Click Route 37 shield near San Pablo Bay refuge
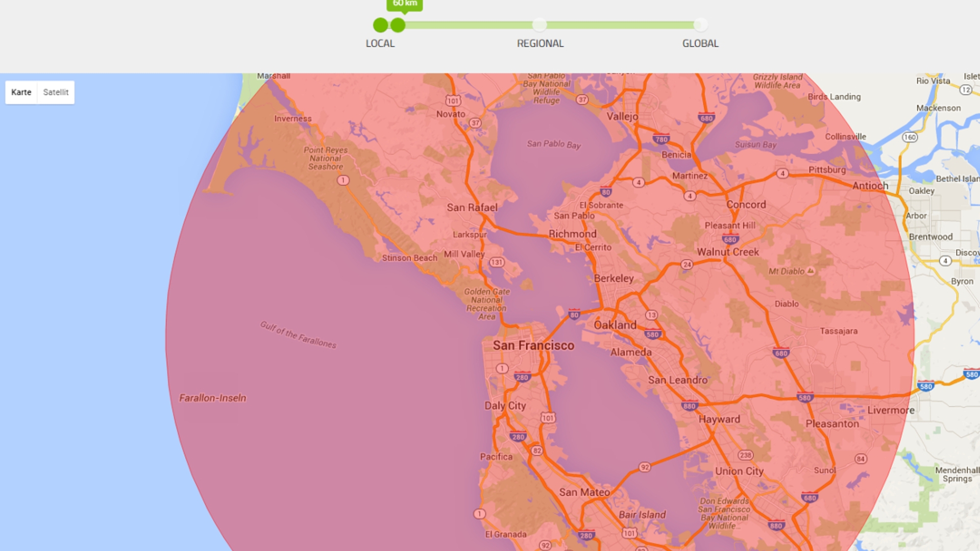The height and width of the screenshot is (551, 980). tap(582, 100)
